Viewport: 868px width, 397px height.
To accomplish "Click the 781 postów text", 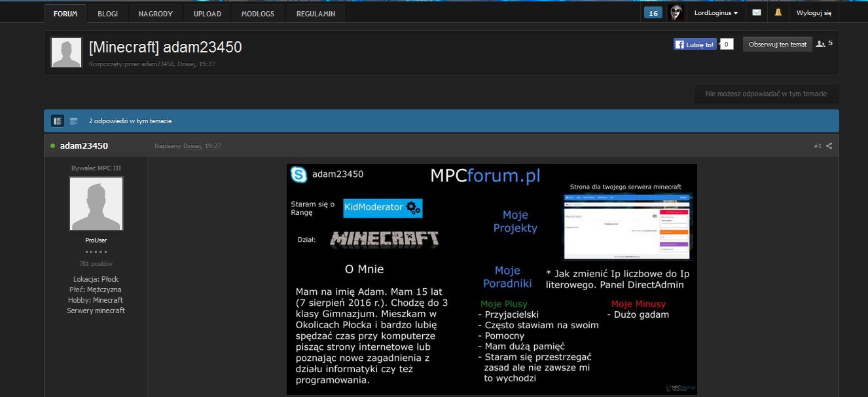I will 96,264.
